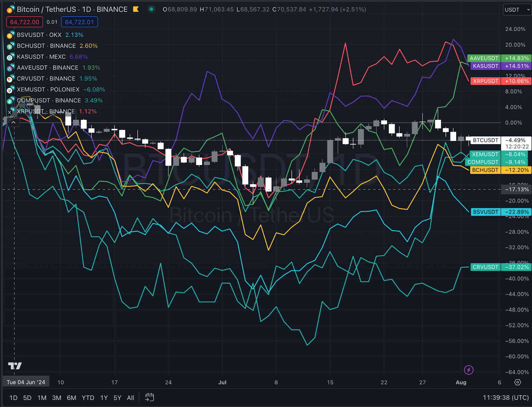Click the 11:39:38 (UTC) timezone button
532x407 pixels.
(506, 397)
